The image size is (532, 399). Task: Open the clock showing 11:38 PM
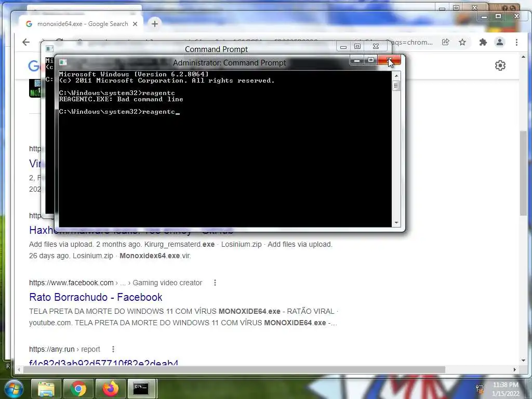click(506, 389)
